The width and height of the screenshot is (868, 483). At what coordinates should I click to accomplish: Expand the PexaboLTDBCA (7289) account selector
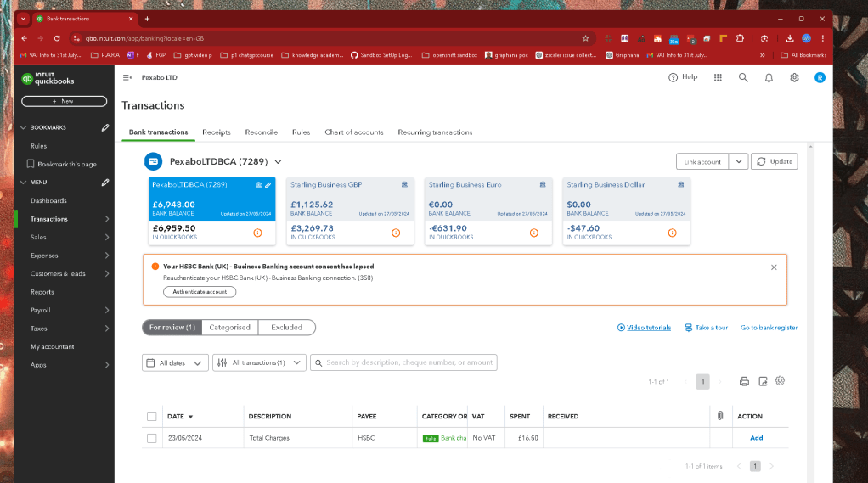(278, 161)
